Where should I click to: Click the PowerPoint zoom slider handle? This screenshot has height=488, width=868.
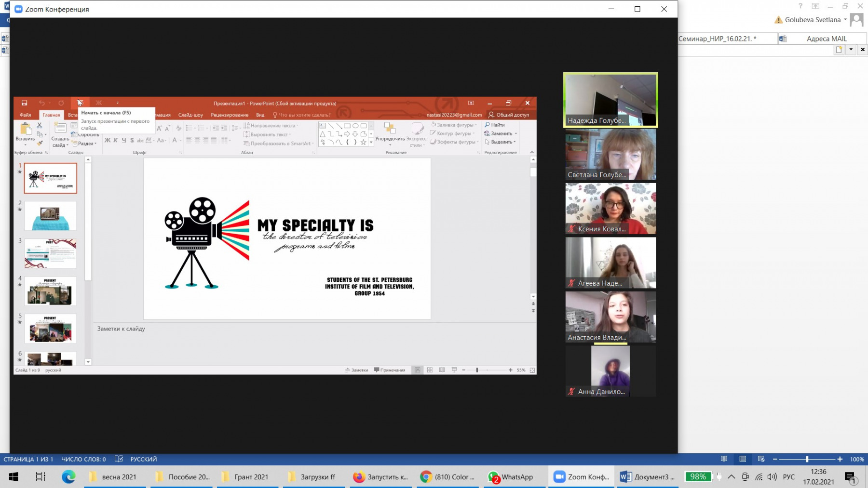(477, 370)
